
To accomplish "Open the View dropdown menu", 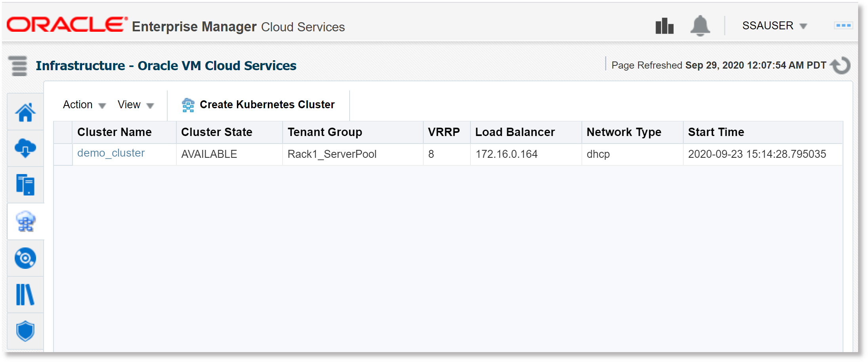I will click(136, 105).
